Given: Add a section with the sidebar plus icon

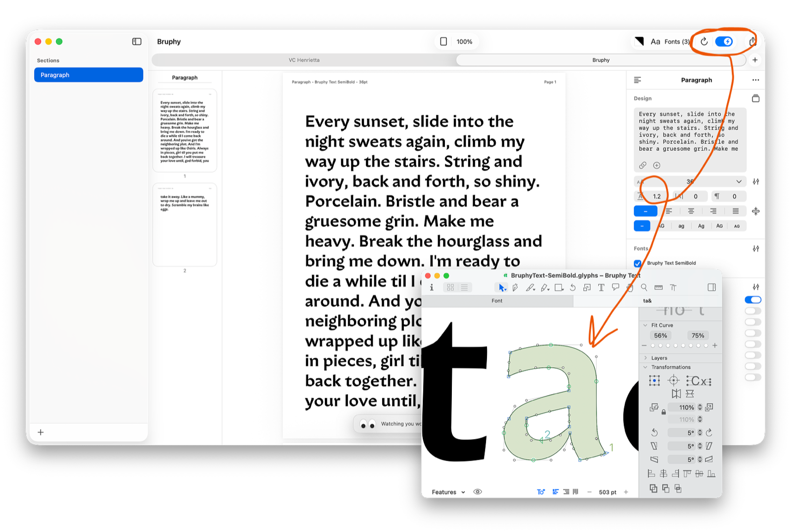Looking at the screenshot, I should pos(41,432).
